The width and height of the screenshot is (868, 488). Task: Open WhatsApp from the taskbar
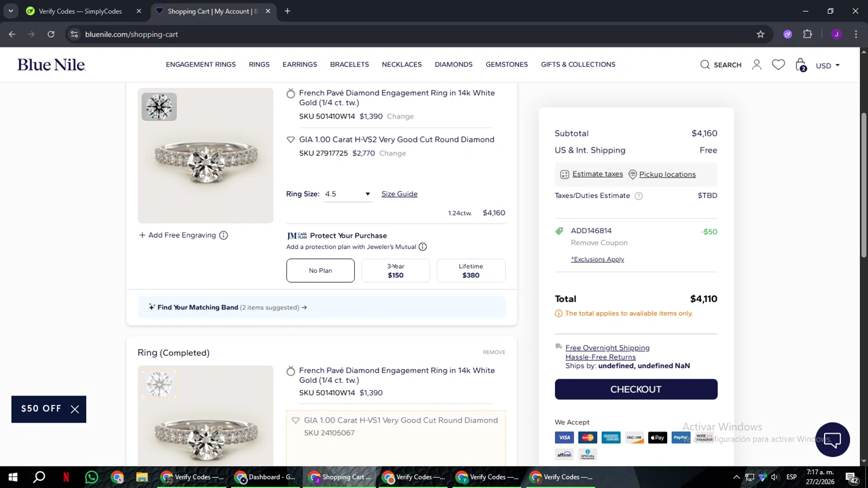coord(91,477)
